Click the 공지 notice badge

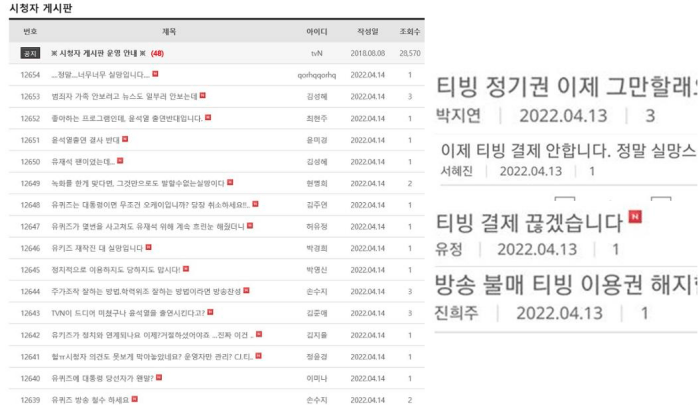point(30,53)
